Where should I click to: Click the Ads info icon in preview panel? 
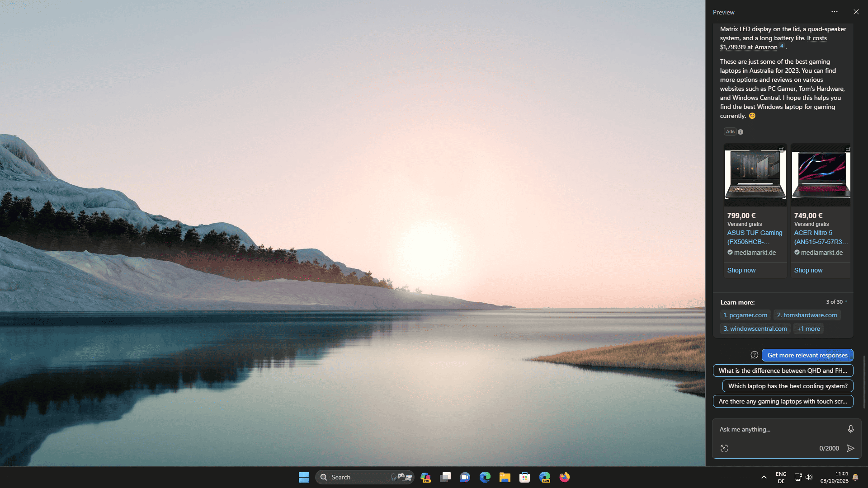pyautogui.click(x=741, y=131)
